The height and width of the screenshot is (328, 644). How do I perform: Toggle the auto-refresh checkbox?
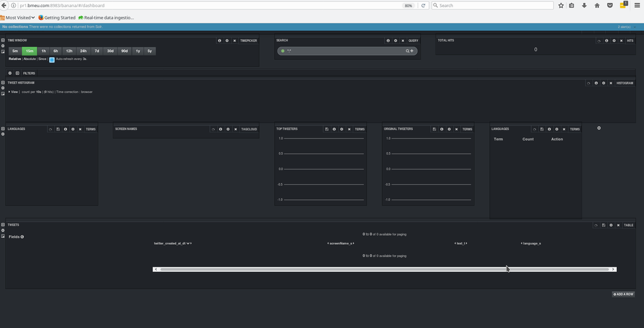click(x=52, y=59)
